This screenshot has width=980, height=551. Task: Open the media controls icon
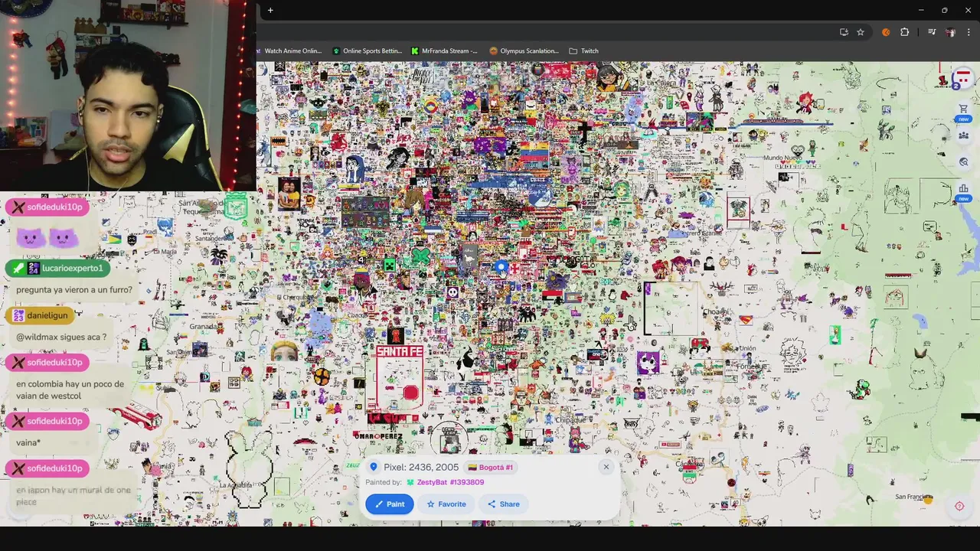[x=932, y=32]
